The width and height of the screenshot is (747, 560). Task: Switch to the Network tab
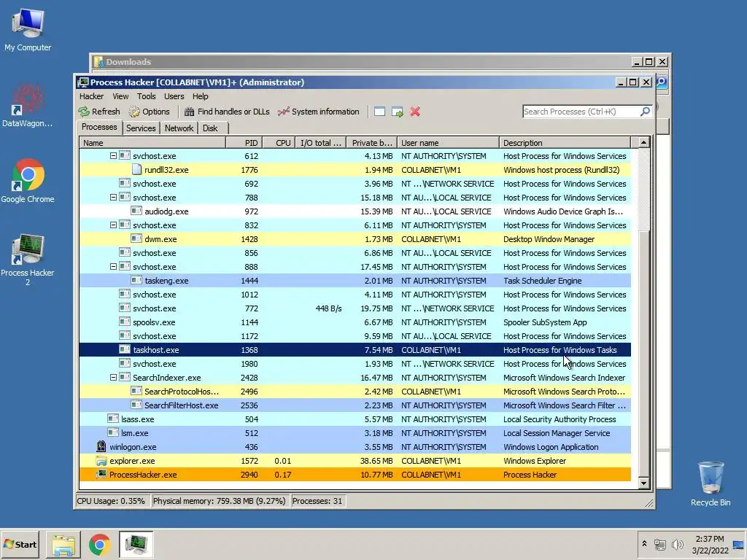[x=179, y=128]
